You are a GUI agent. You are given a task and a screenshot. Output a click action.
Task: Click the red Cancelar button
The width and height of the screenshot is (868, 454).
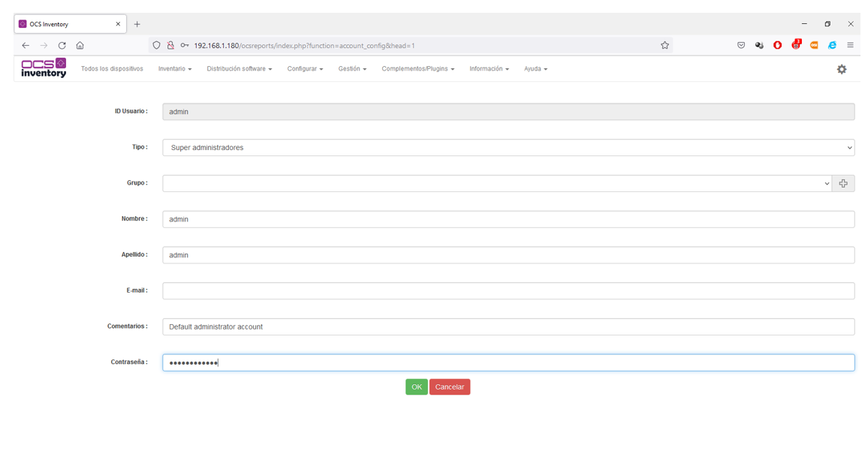pos(450,387)
